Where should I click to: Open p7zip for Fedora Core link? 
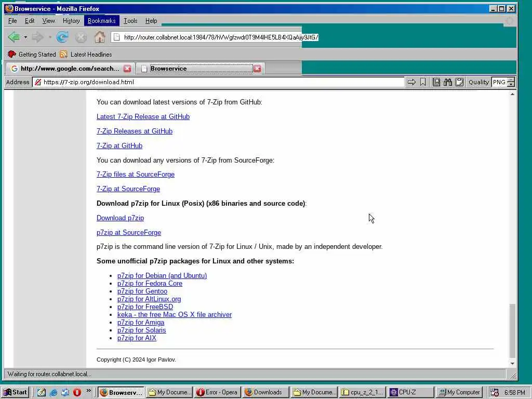150,283
